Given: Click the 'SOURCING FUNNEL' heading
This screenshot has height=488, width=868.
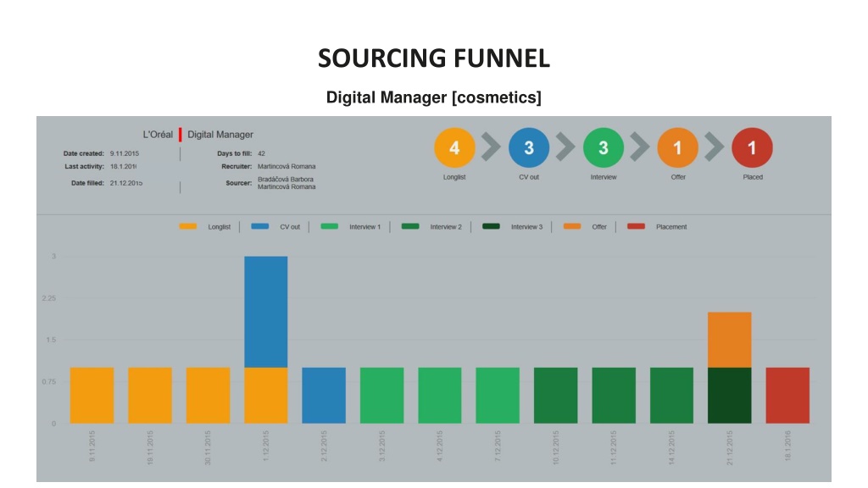Looking at the screenshot, I should click(x=434, y=58).
